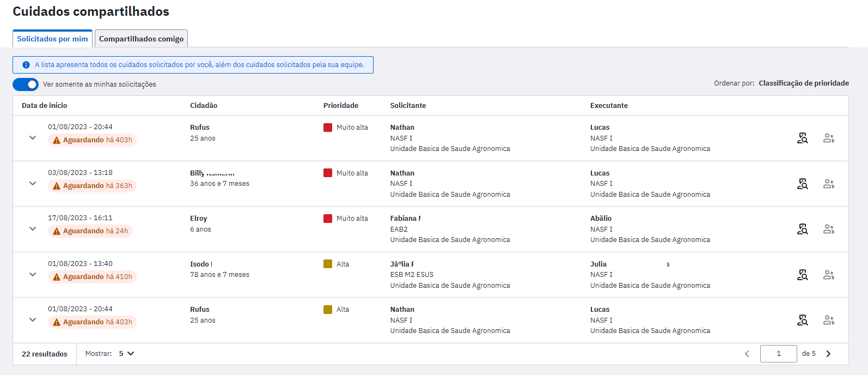Viewport: 868px width, 375px height.
Task: Select the 'Solicitados por mim' tab
Action: pos(52,39)
